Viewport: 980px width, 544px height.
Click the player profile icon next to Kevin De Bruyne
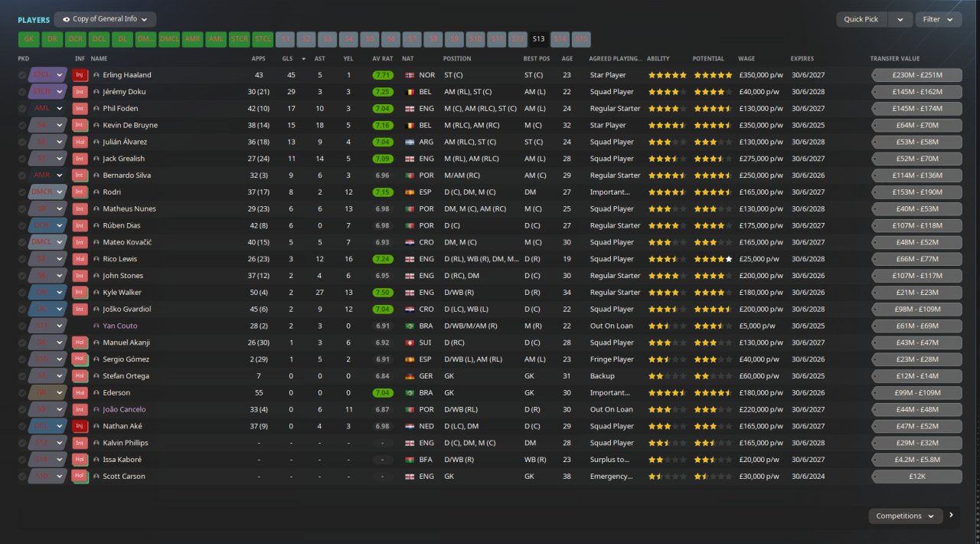coord(96,126)
